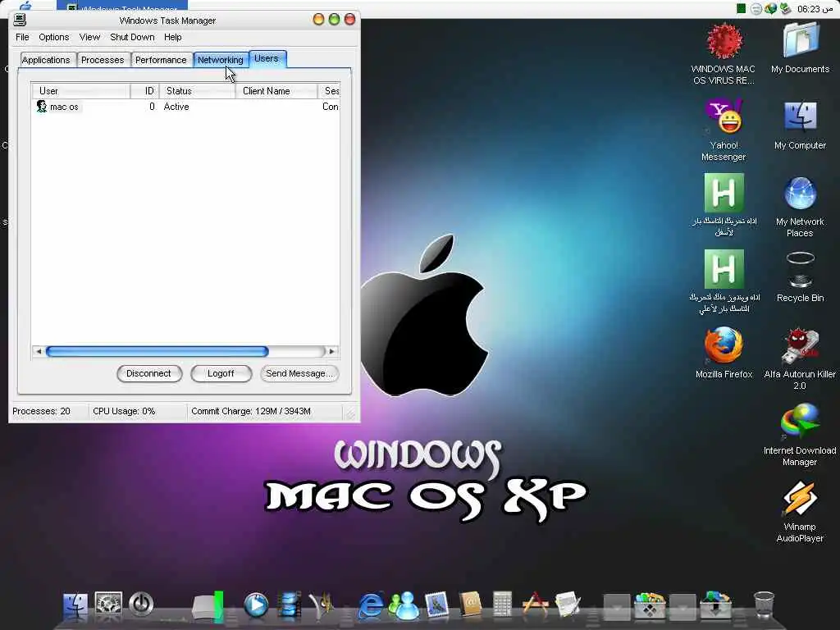The image size is (840, 630).
Task: Launch Mozilla Firefox from desktop
Action: coord(724,346)
